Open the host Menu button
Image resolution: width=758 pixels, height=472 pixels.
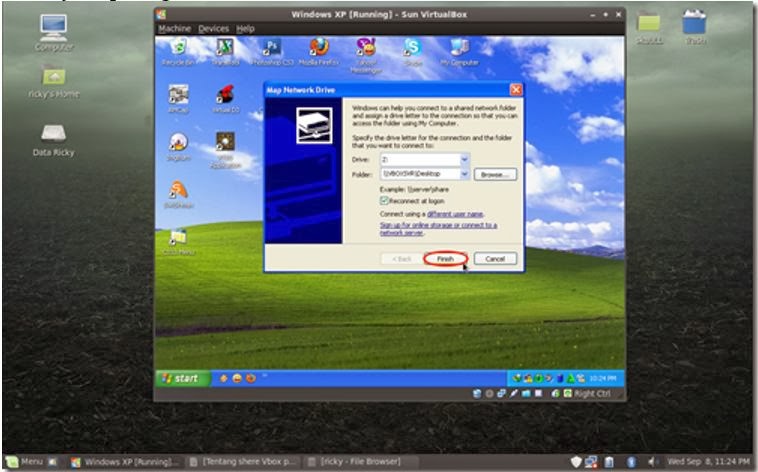click(25, 462)
